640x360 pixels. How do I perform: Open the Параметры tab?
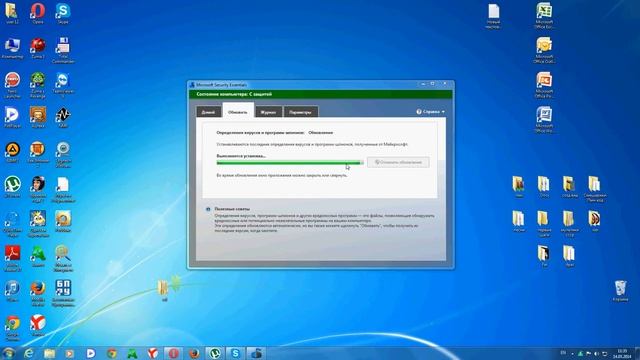[300, 112]
